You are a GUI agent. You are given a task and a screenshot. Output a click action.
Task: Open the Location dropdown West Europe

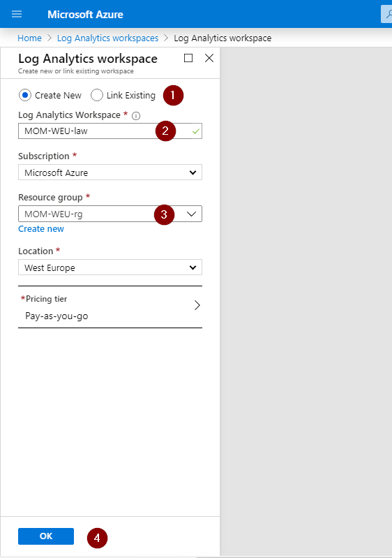point(110,267)
